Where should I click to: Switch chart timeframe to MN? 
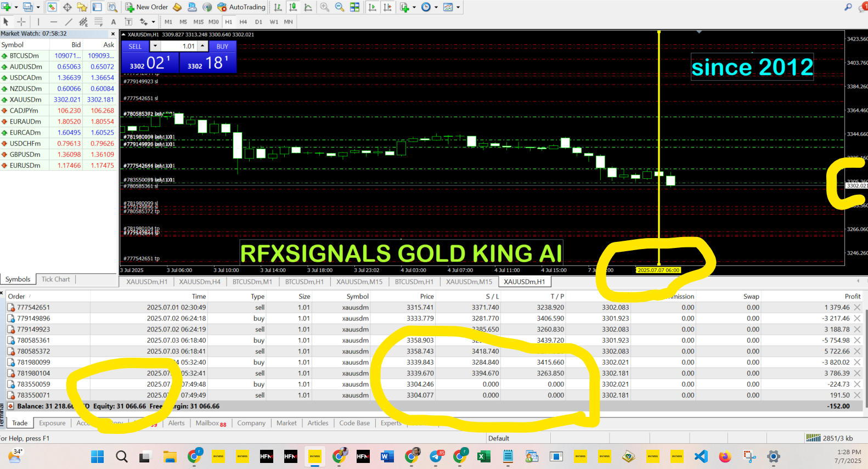(289, 22)
